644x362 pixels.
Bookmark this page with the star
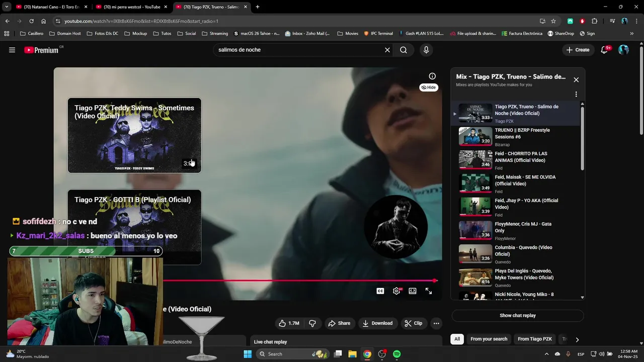553,21
